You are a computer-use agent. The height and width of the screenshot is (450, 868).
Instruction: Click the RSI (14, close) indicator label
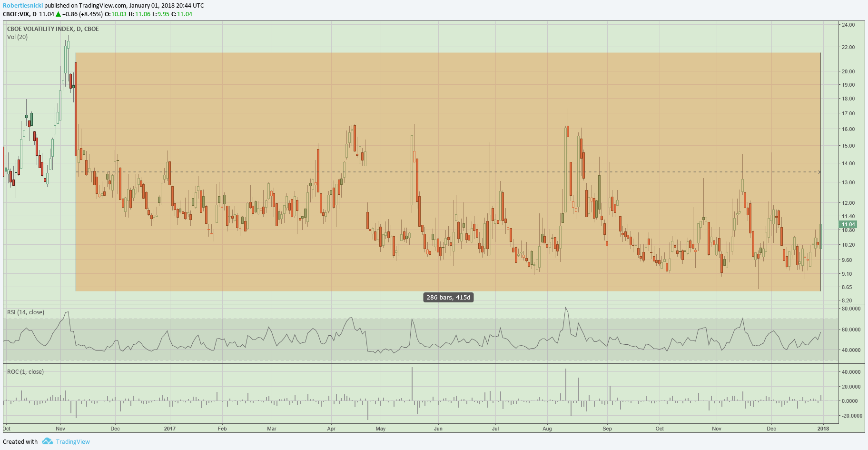click(x=26, y=312)
